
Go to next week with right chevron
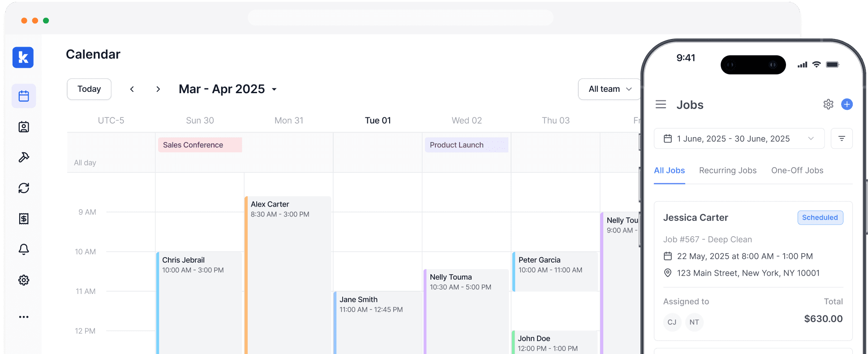click(158, 89)
